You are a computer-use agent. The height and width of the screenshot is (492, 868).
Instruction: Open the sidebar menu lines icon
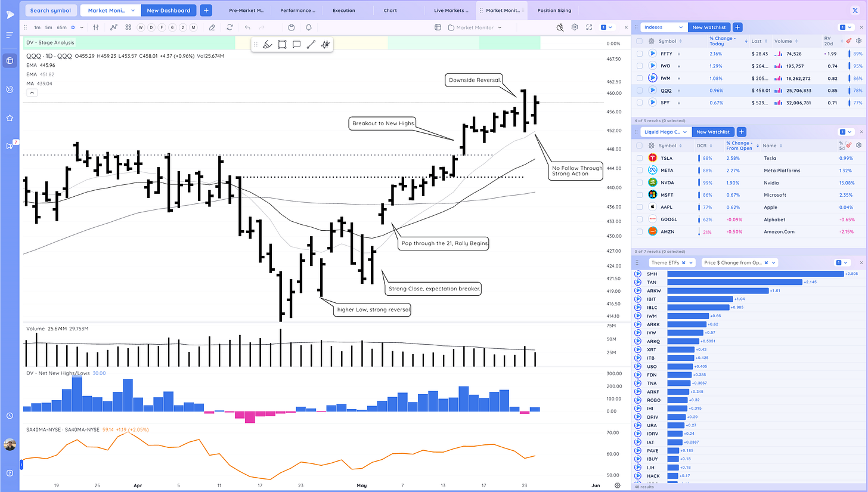point(10,35)
